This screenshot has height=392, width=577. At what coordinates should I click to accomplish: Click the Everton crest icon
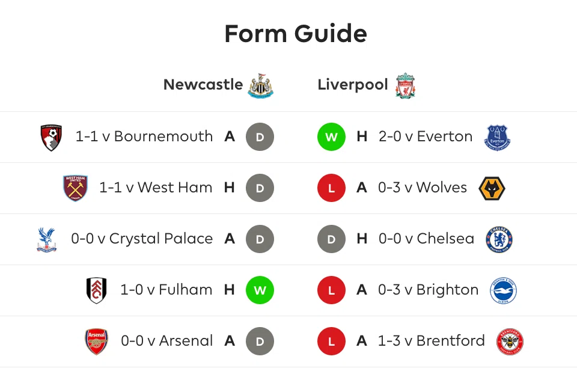pos(497,137)
